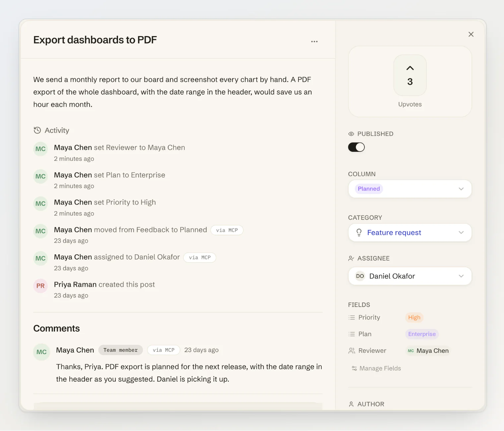Click the Comments heading
This screenshot has width=504, height=431.
[x=56, y=328]
